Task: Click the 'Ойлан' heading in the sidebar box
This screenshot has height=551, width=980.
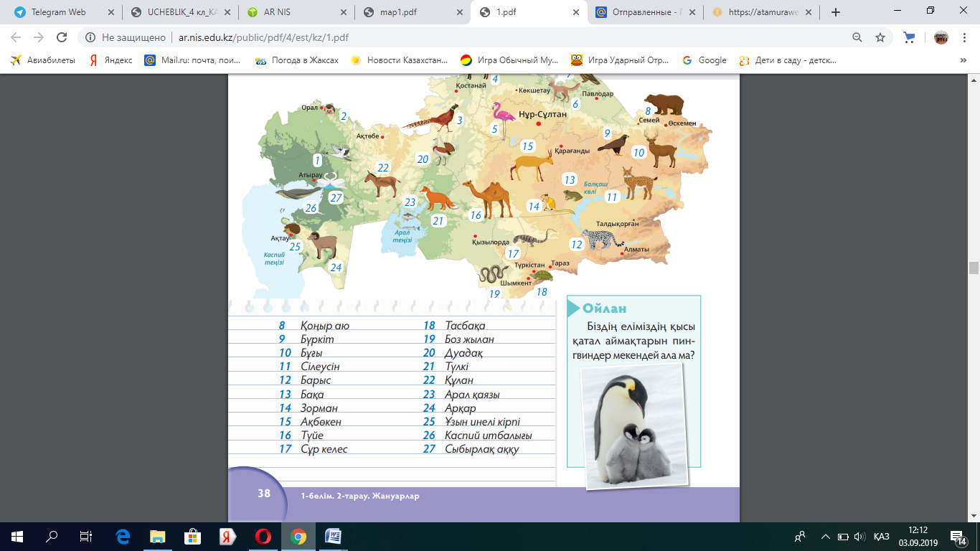Action: (x=603, y=308)
